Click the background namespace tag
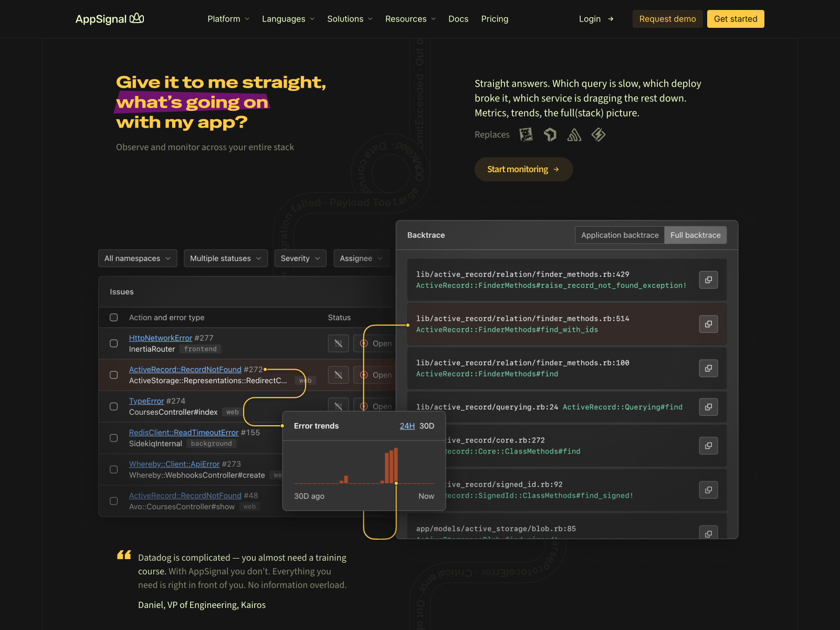The image size is (840, 630). (212, 444)
